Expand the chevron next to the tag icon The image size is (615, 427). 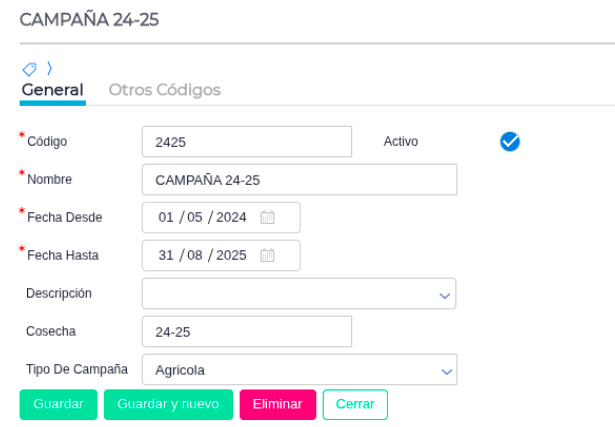[49, 68]
